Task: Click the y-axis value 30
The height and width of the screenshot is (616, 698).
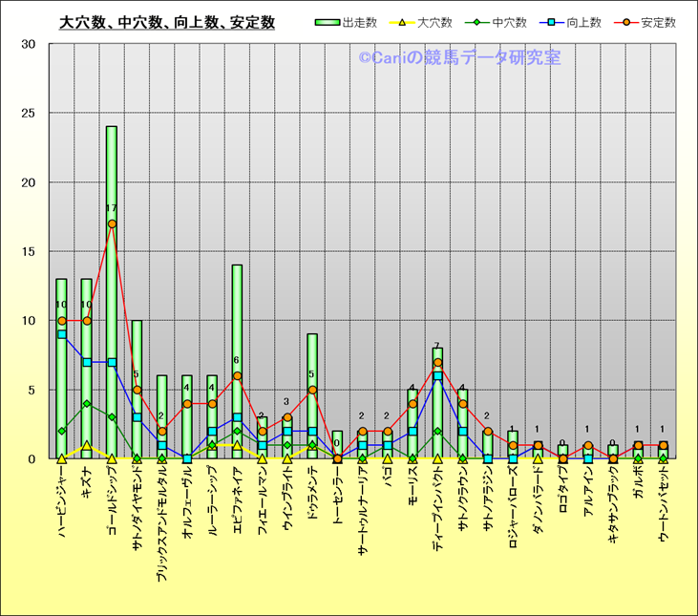Action: [29, 44]
